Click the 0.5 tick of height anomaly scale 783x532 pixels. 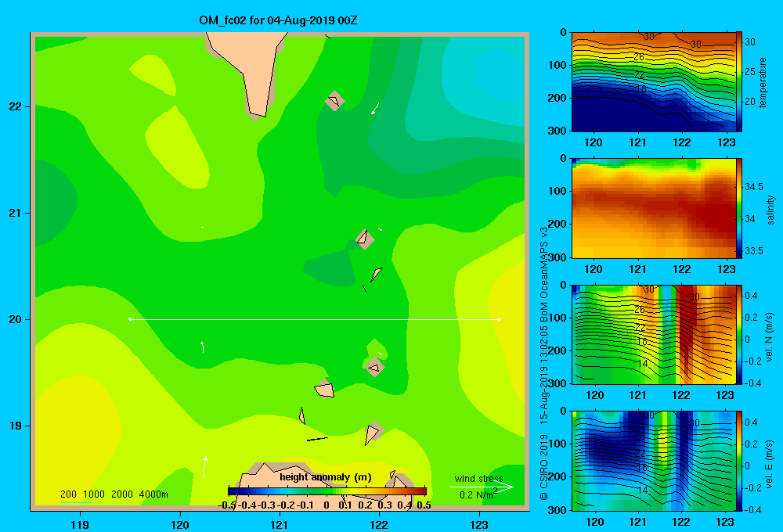point(424,505)
